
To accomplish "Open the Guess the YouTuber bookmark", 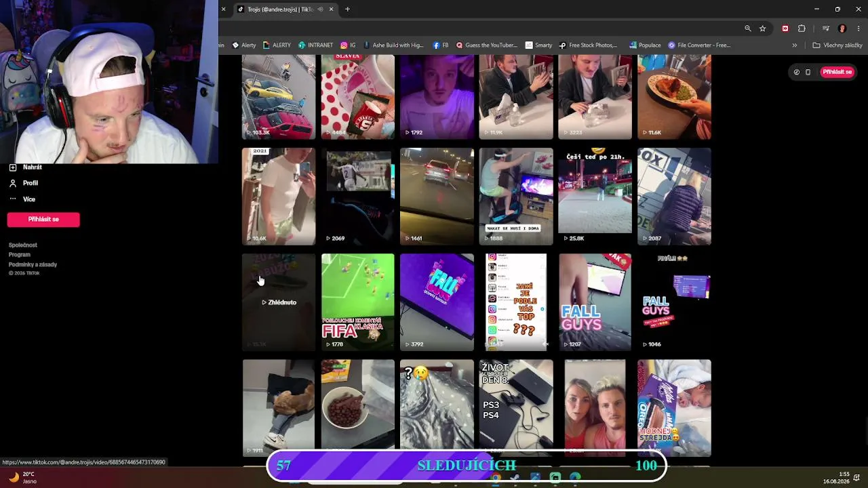I will pos(487,45).
